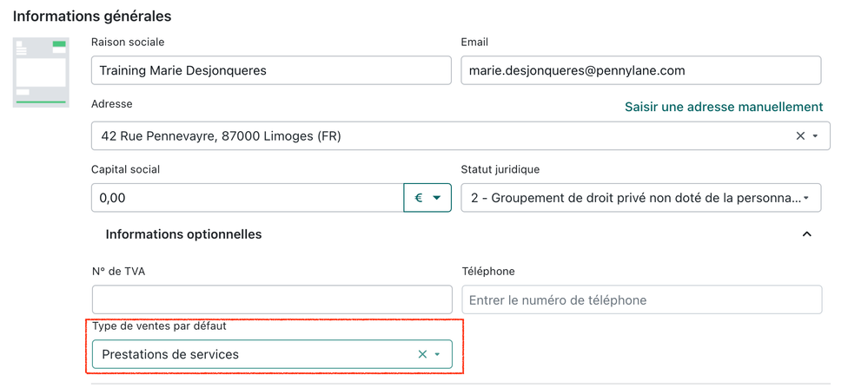This screenshot has width=868, height=388.
Task: Click into the Email input field
Action: pyautogui.click(x=640, y=70)
